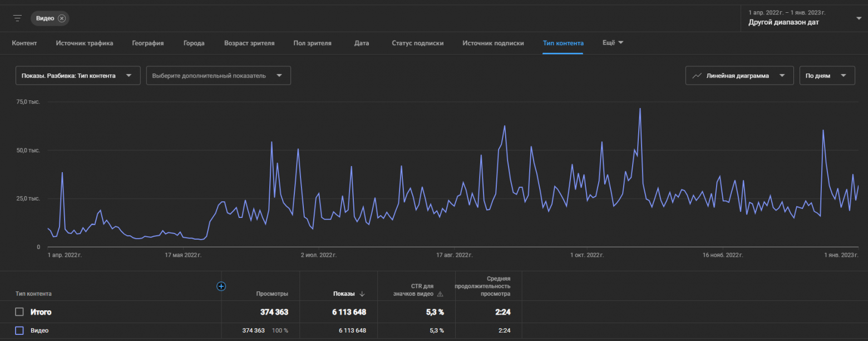Click line chart icon in Линейная диаграмма
Screen dimensions: 868x341
(697, 76)
